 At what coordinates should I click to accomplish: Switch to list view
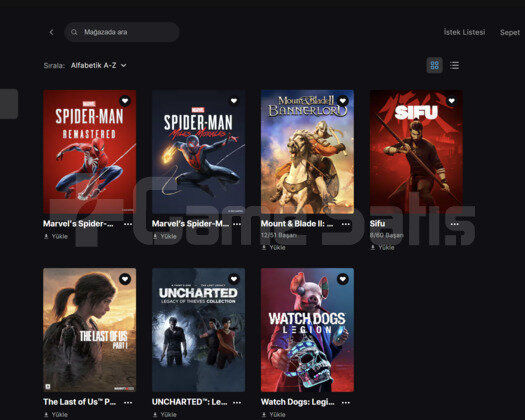click(454, 65)
